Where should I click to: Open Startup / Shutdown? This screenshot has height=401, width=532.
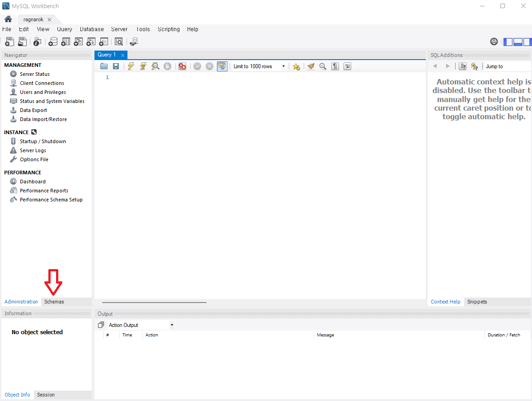click(43, 141)
